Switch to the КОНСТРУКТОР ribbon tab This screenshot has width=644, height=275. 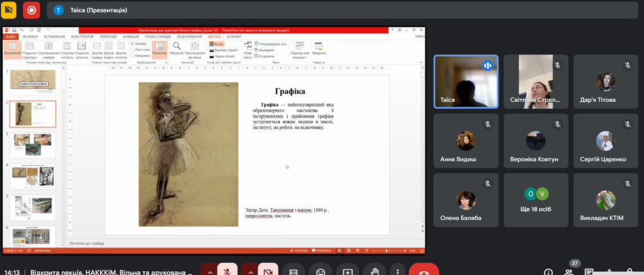coord(82,37)
